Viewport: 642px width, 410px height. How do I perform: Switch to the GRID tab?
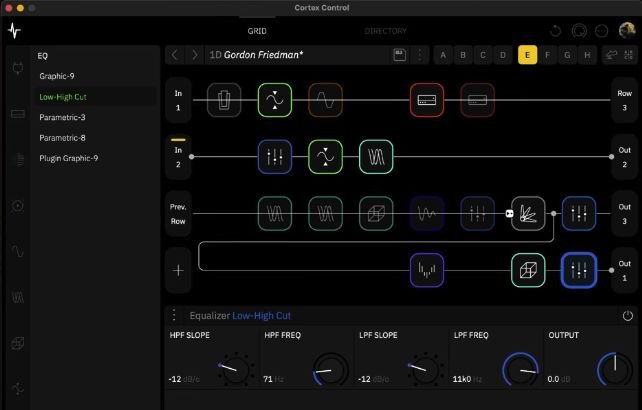(x=257, y=31)
